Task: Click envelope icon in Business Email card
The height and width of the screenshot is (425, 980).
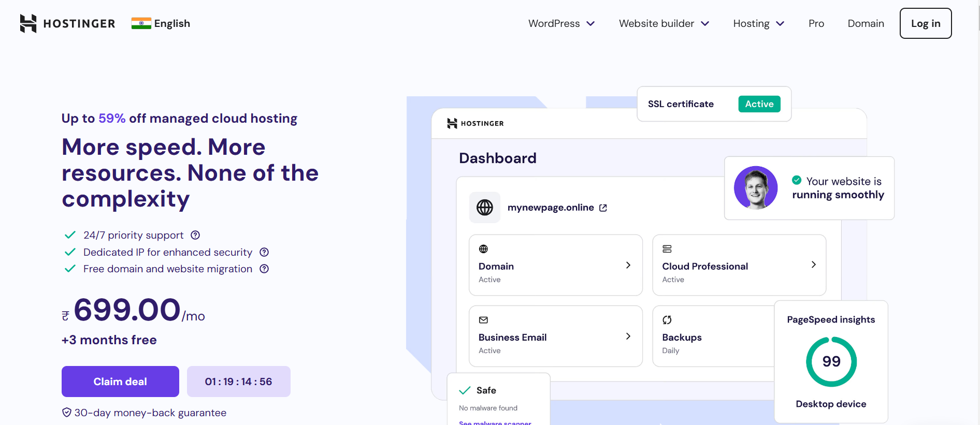Action: point(483,320)
